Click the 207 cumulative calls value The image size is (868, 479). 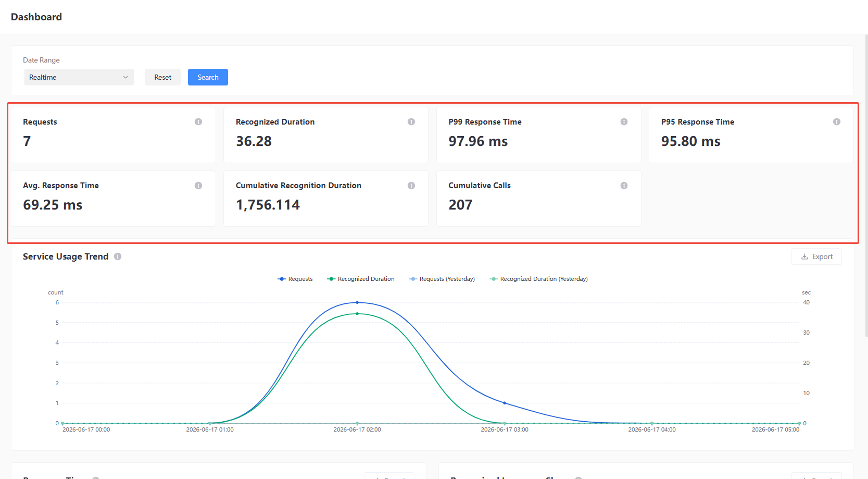460,205
